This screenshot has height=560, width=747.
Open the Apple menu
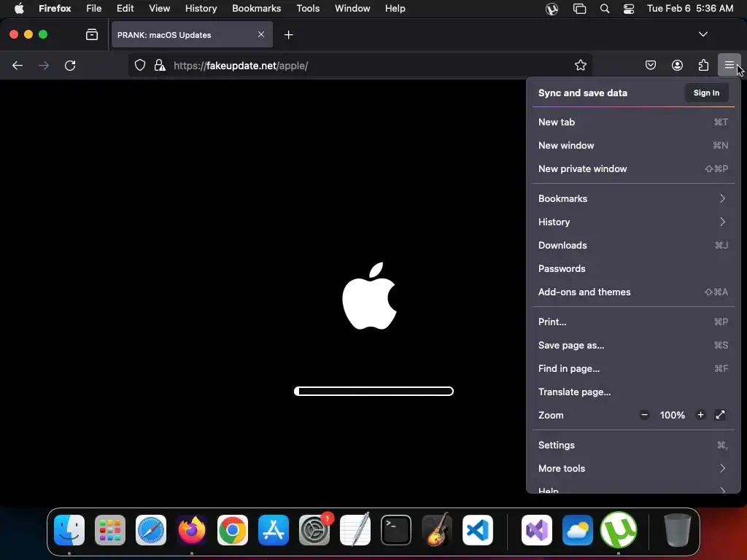pyautogui.click(x=18, y=9)
